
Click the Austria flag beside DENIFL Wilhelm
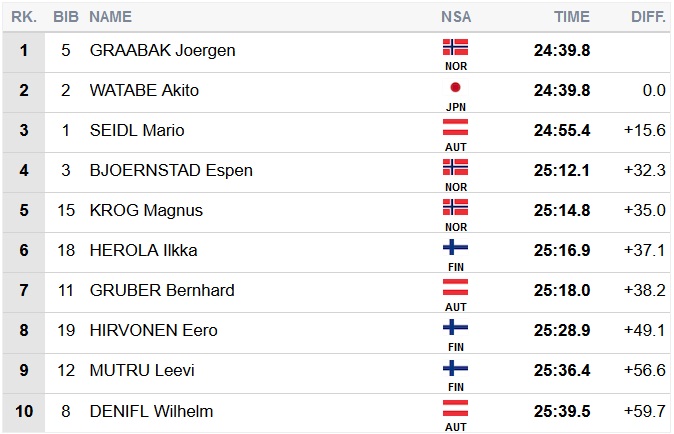[x=455, y=407]
